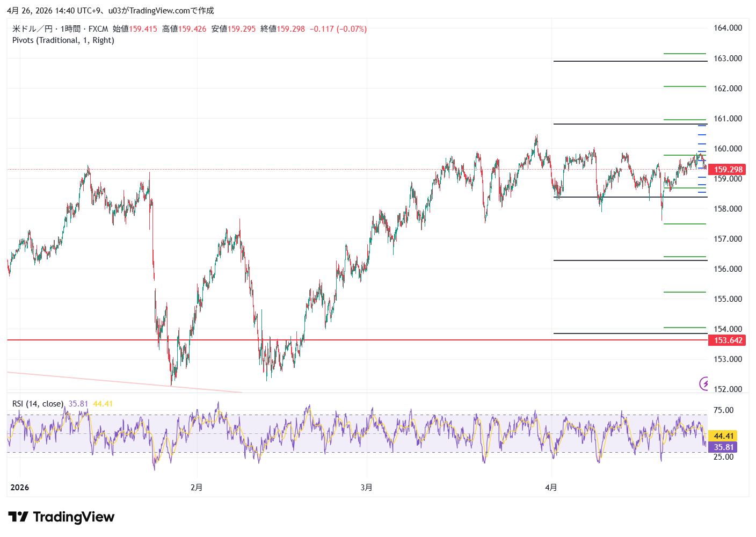Select the 1時間 interval in chart legend

click(x=70, y=29)
